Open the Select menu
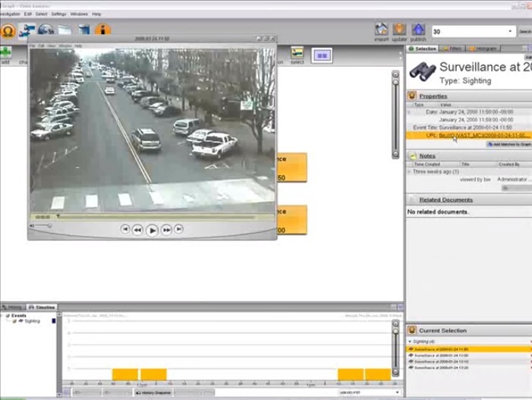The height and width of the screenshot is (400, 532). (41, 14)
